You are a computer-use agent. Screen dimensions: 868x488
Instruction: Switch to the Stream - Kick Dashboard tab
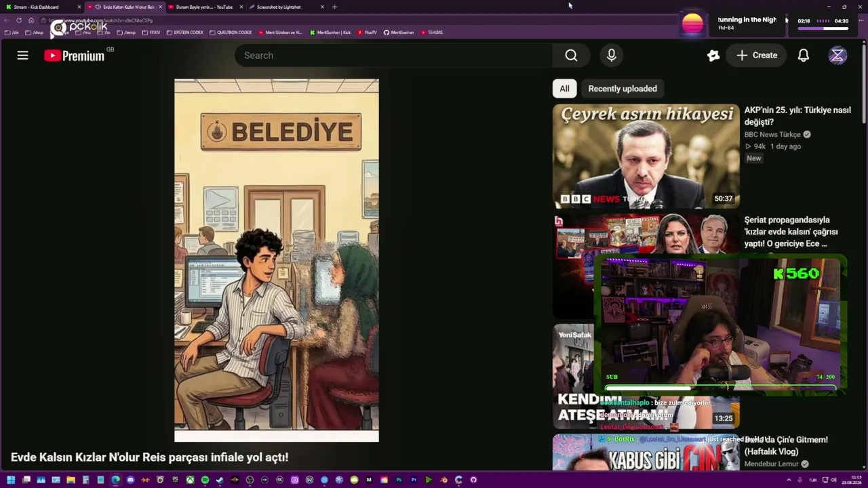(42, 7)
